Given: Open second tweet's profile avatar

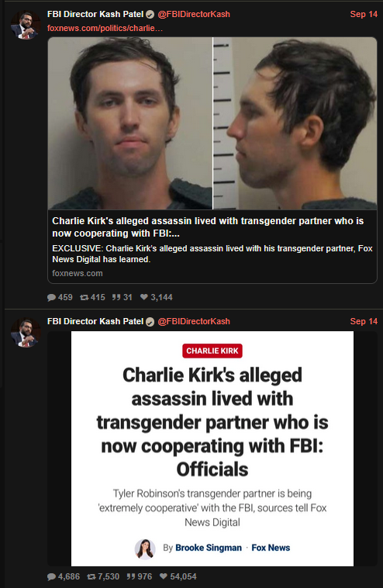Looking at the screenshot, I should coord(26,332).
